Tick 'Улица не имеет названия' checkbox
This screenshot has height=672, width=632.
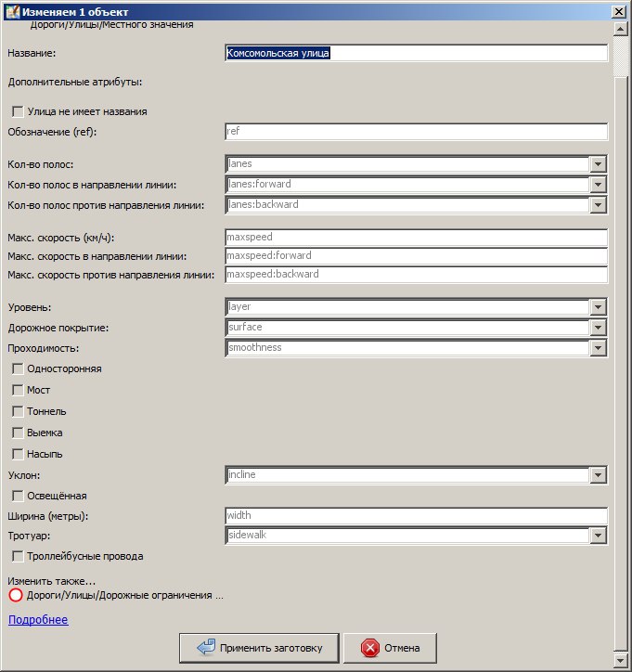[18, 112]
